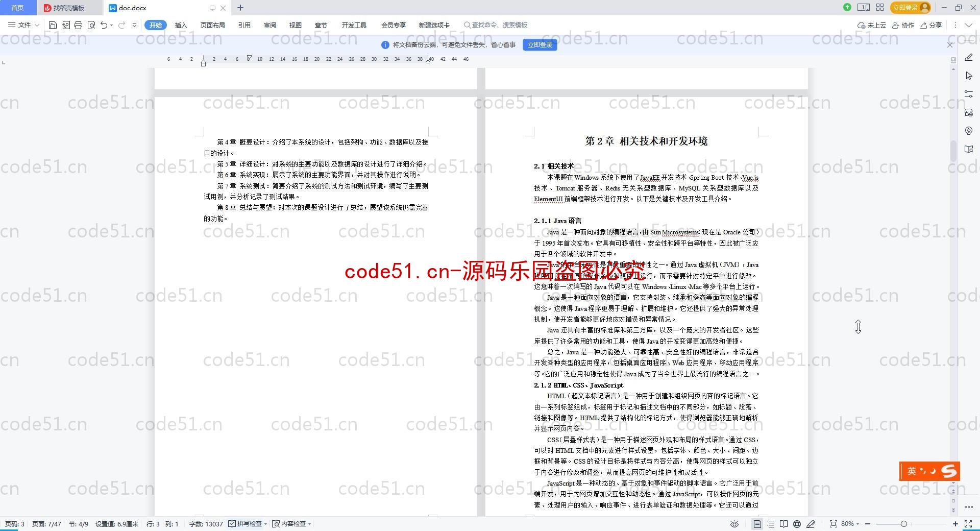Screen dimensions: 980x531
Task: Click the monitor icon in doc.docx tab
Action: 212,8
